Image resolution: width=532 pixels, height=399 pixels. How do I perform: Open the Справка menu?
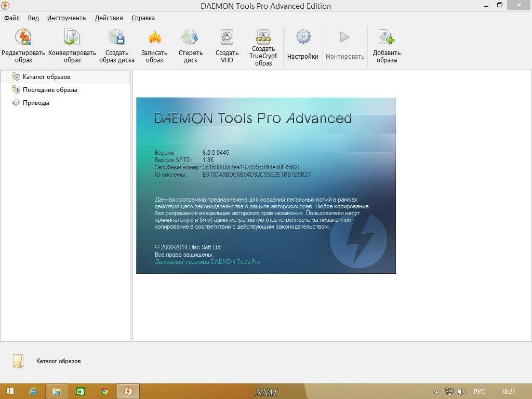[143, 18]
